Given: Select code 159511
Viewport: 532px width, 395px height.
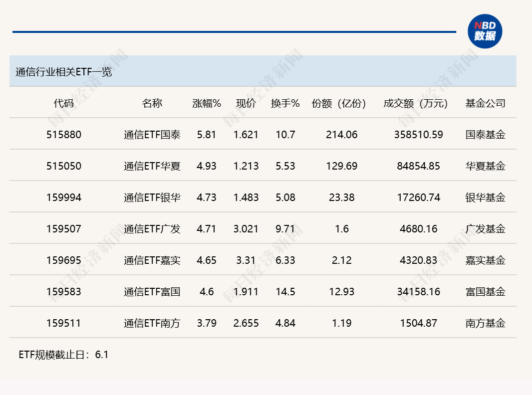Looking at the screenshot, I should pyautogui.click(x=64, y=323).
